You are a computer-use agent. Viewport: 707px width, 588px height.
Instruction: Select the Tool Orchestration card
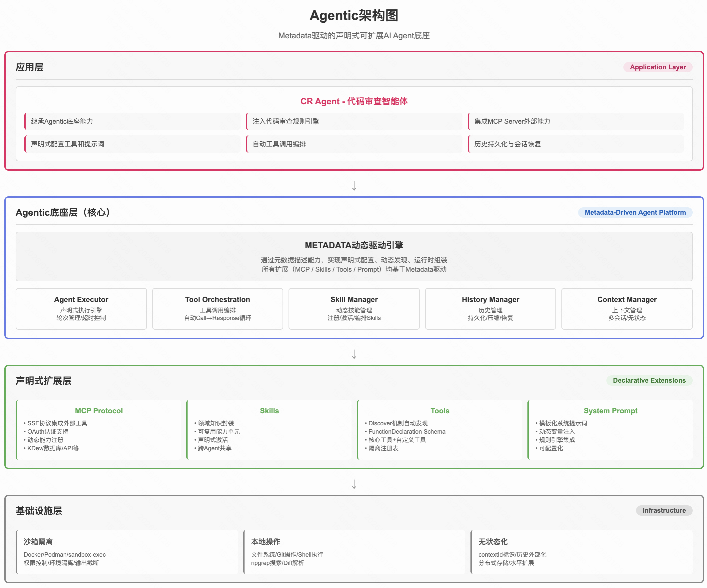218,308
